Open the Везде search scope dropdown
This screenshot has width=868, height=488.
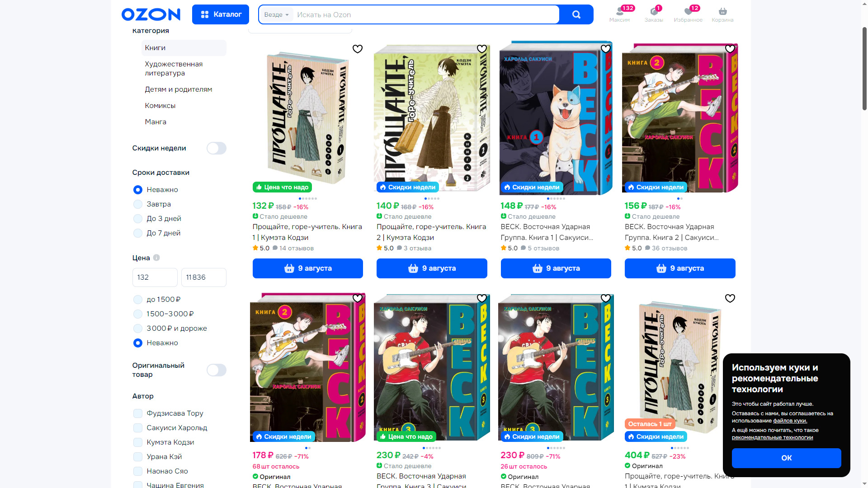point(276,14)
